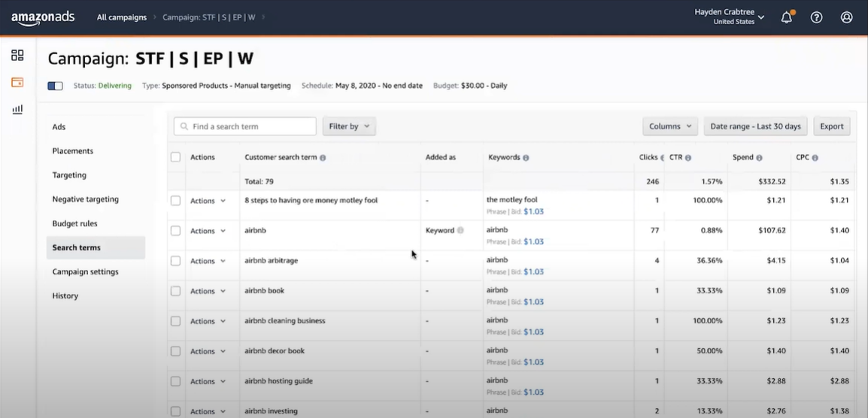Image resolution: width=868 pixels, height=418 pixels.
Task: Open the reports bar chart icon in the sidebar
Action: (x=18, y=109)
